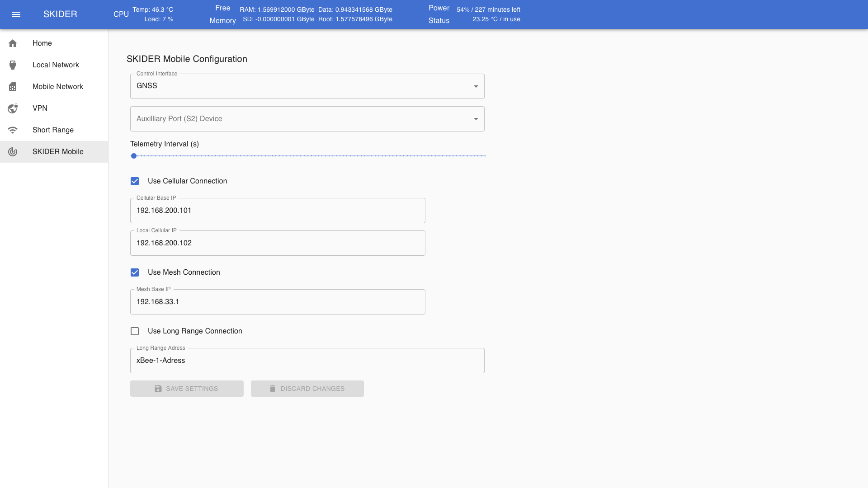Click the Discard Changes button
This screenshot has height=488, width=868.
pos(307,389)
